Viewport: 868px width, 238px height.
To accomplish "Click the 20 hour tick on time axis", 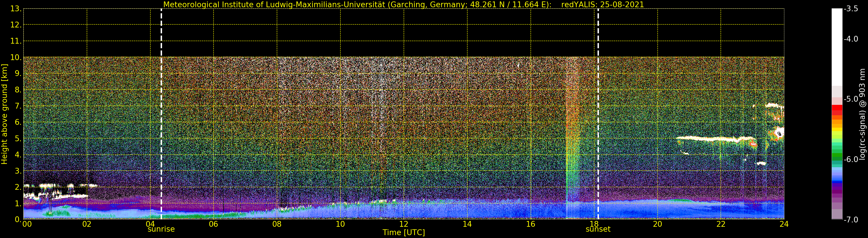I will click(657, 224).
